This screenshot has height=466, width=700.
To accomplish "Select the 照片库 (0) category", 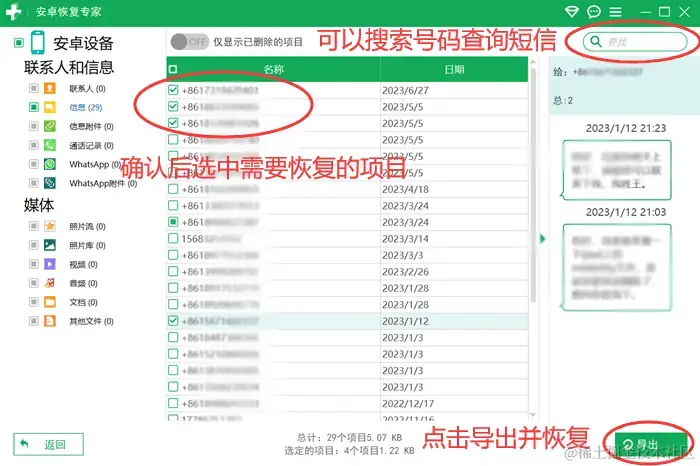I will click(x=87, y=245).
